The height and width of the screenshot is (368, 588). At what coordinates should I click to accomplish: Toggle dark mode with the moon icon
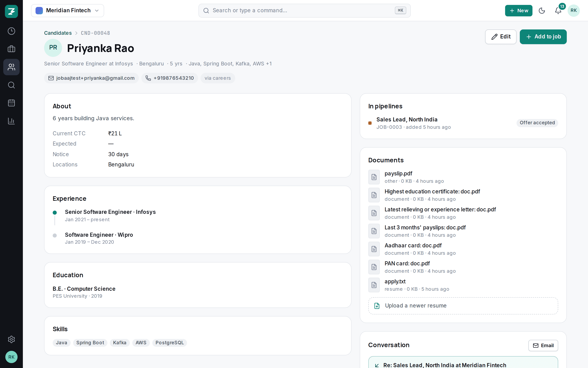pyautogui.click(x=542, y=10)
